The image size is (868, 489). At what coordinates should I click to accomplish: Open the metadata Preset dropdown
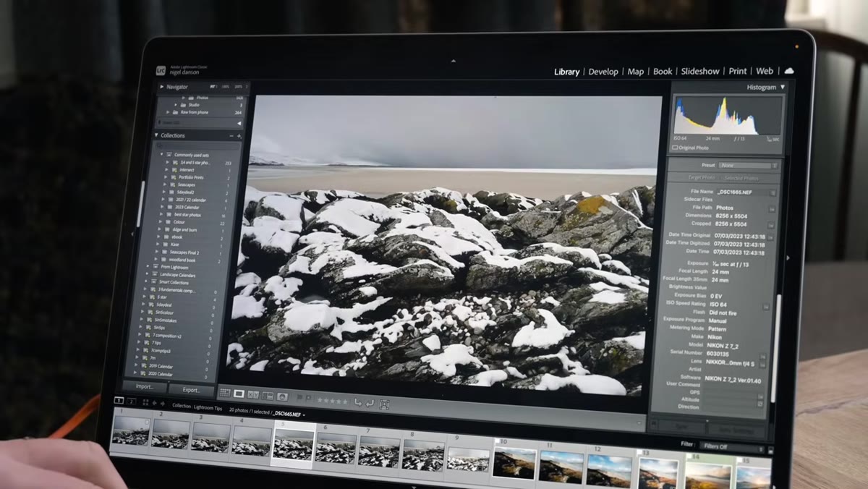click(x=749, y=166)
